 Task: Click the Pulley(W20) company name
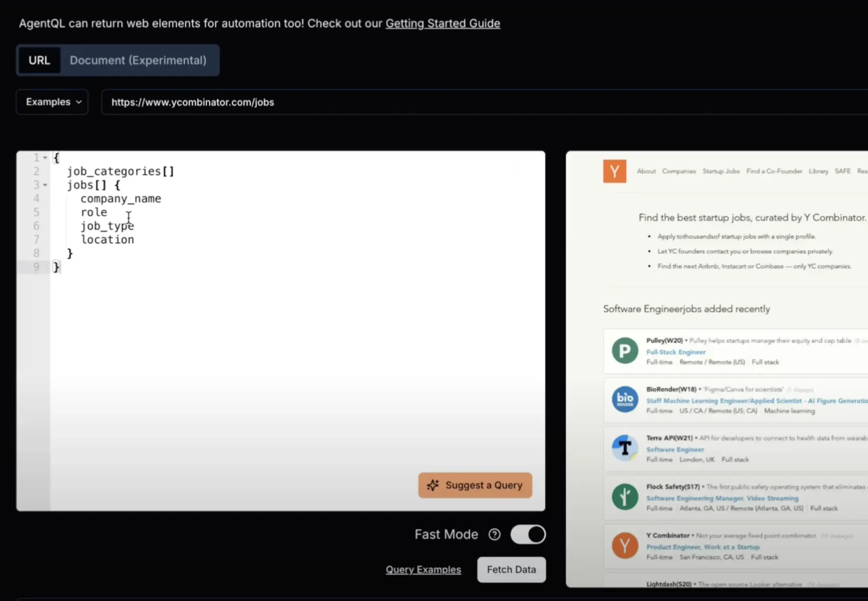click(664, 341)
